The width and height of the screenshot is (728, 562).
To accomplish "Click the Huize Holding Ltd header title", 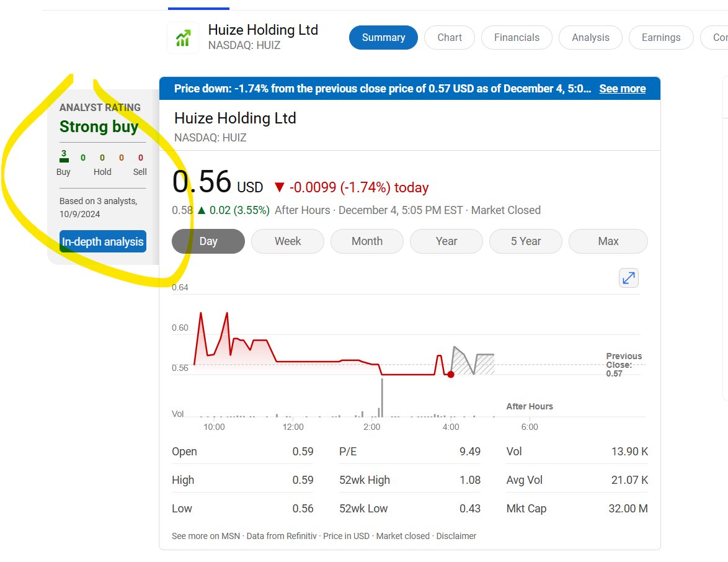I will point(263,30).
